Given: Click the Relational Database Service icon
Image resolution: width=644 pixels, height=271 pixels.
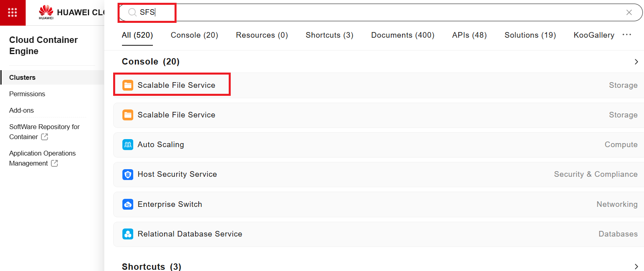Looking at the screenshot, I should click(x=128, y=234).
